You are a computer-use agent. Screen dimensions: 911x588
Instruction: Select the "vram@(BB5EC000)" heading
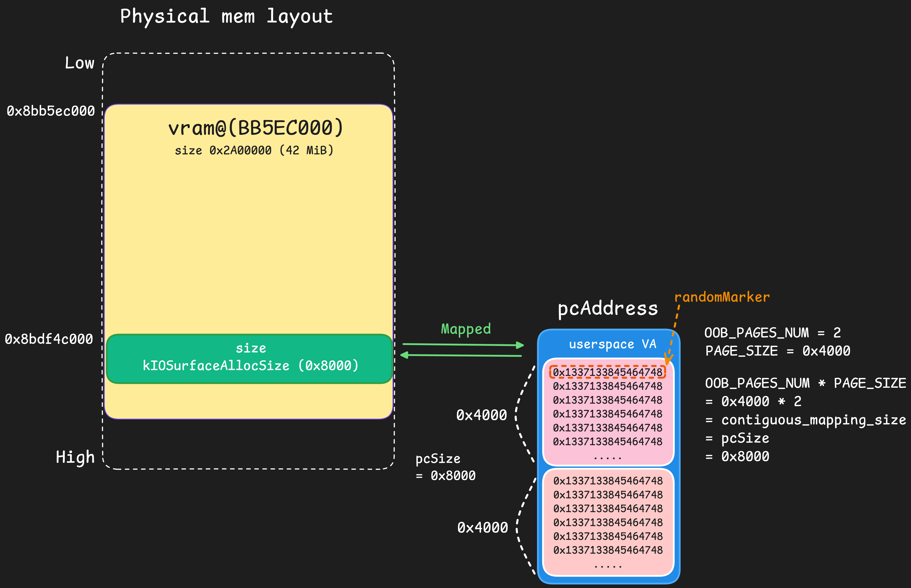coord(256,128)
